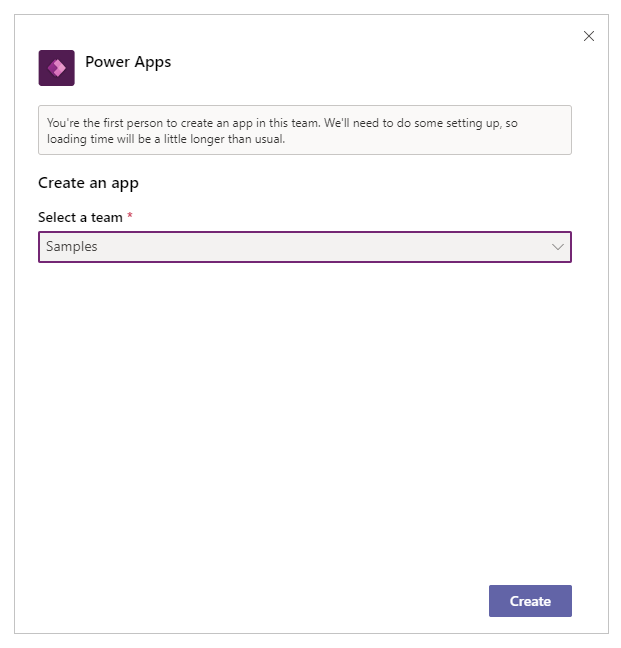Click the first-person setup notice message
This screenshot has height=648, width=621.
point(305,130)
